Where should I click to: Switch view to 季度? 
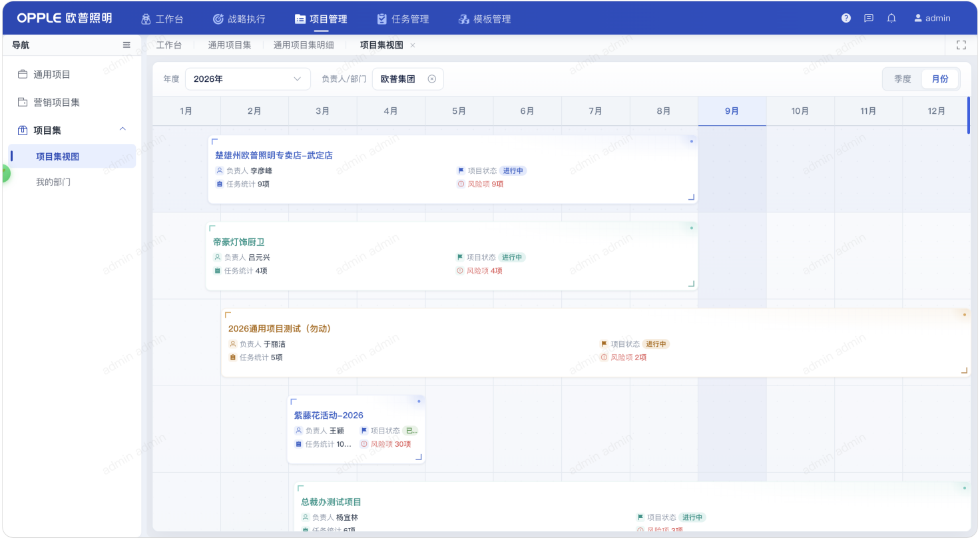pyautogui.click(x=902, y=79)
